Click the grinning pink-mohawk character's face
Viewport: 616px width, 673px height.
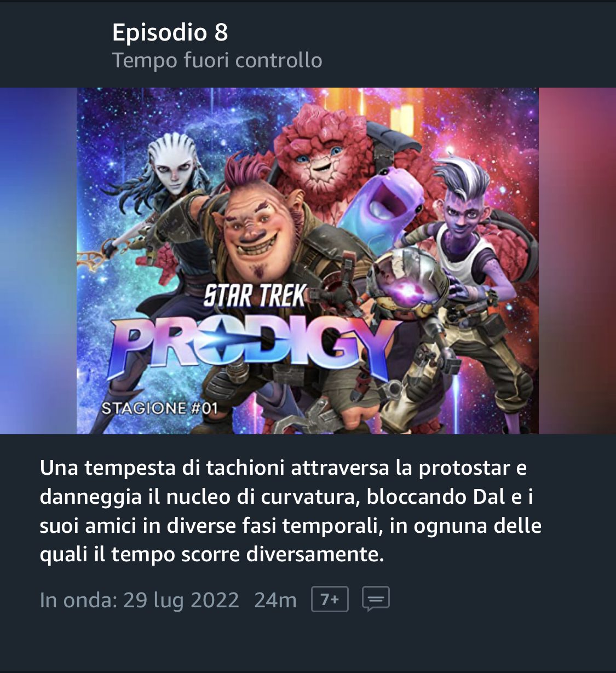pyautogui.click(x=255, y=222)
